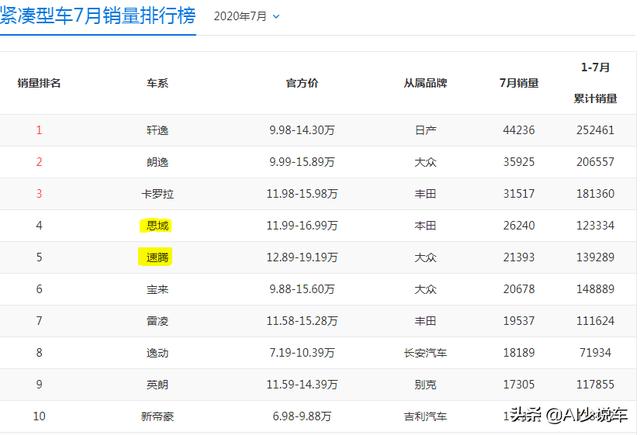
Task: Click brand 别克
Action: coord(425,385)
